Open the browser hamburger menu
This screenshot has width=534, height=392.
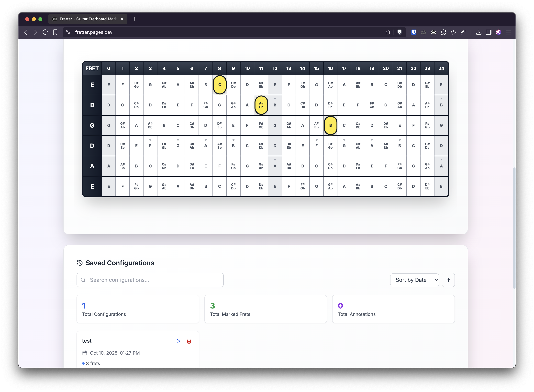point(508,32)
